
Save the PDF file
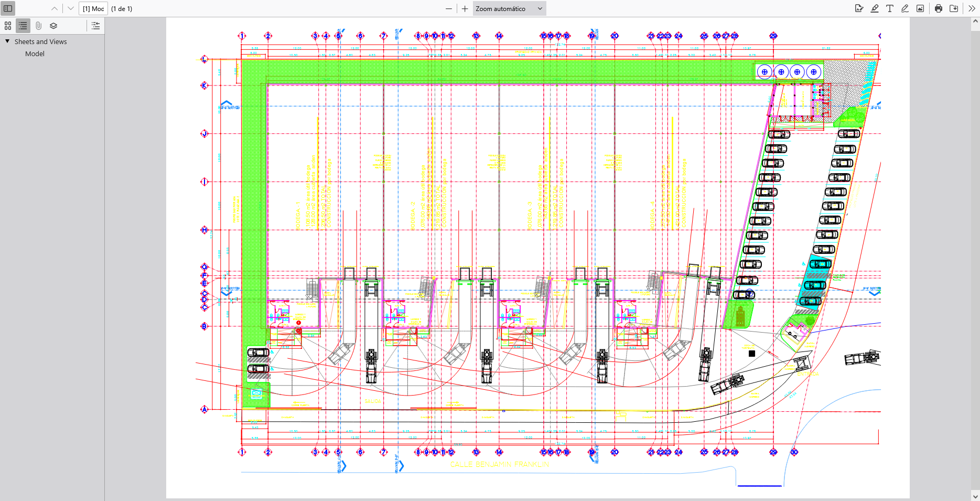click(x=954, y=8)
